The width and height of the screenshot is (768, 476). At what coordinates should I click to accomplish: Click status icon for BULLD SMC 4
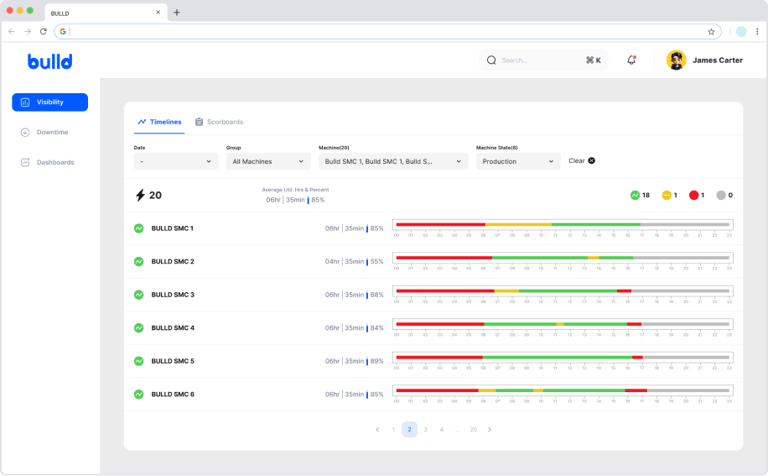click(x=139, y=328)
